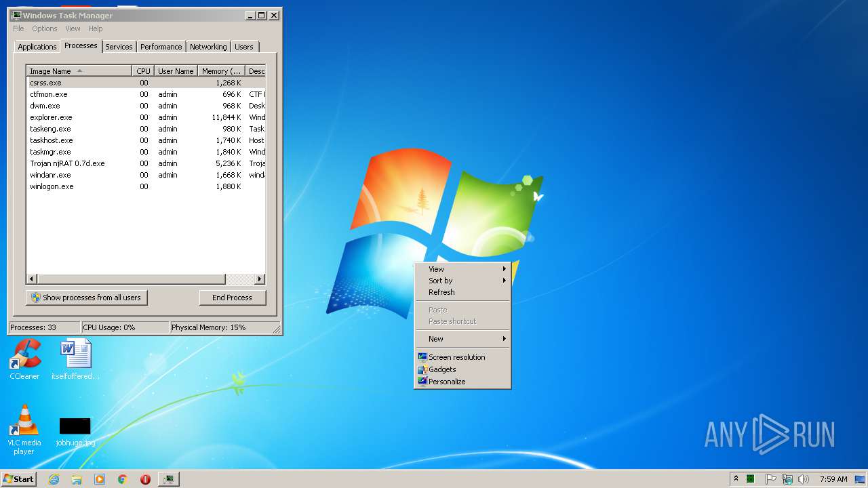Launch VLC media player desktop shortcut
Viewport: 868px width, 488px height.
24,430
